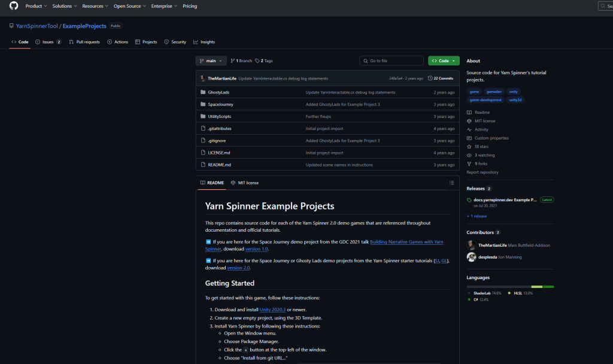613x364 pixels.
Task: Show the '+ 1 release' link
Action: tap(477, 216)
